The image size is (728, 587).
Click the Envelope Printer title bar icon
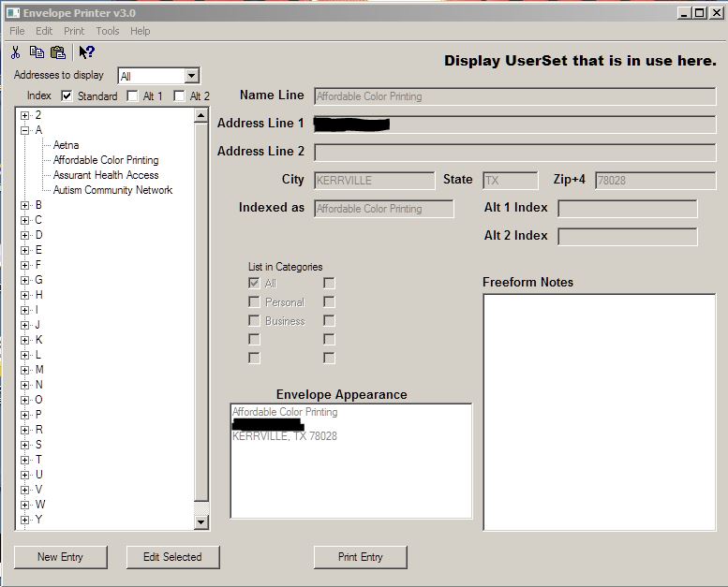pyautogui.click(x=12, y=12)
